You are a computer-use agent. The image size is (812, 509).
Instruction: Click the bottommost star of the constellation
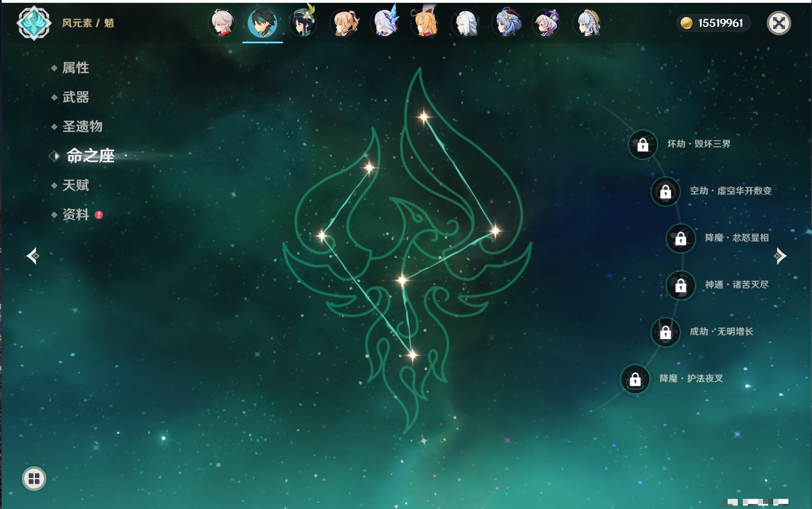[412, 355]
